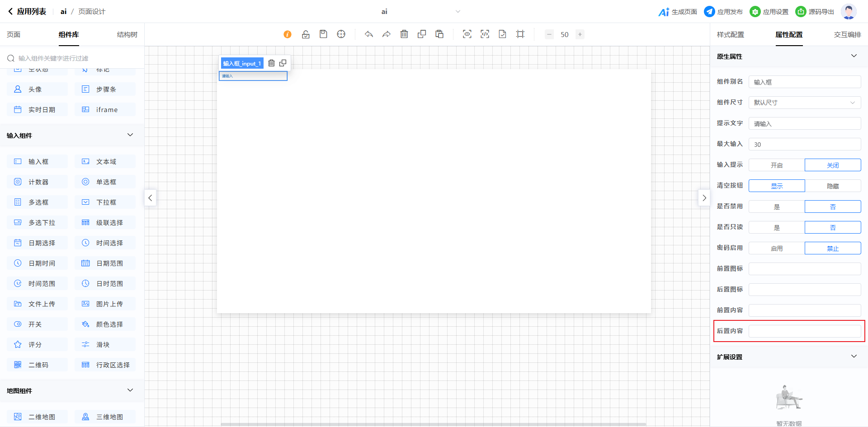The height and width of the screenshot is (427, 868).
Task: Click the paste clipboard icon in the toolbar
Action: pos(439,34)
